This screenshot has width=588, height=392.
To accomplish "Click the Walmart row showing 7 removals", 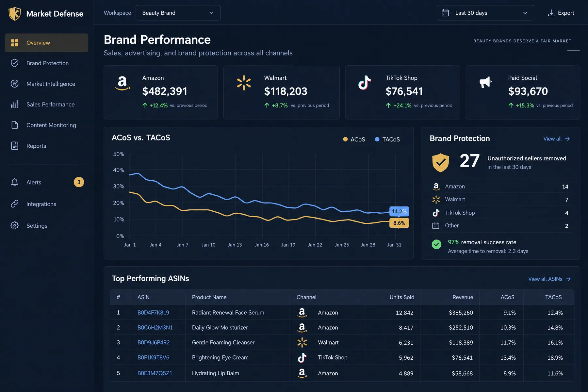I will tap(500, 199).
